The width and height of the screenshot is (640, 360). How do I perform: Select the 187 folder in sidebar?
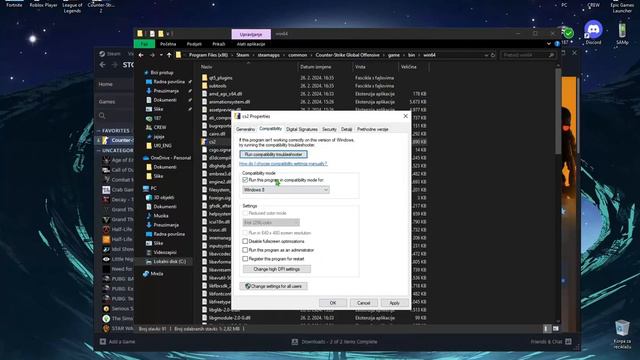[x=157, y=118]
